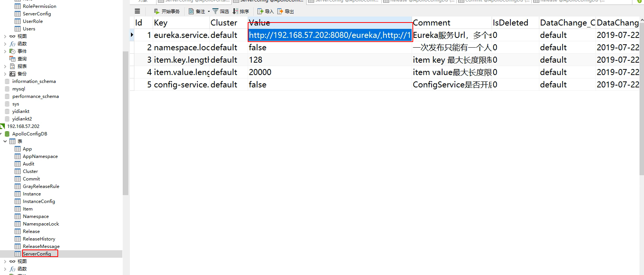Viewport: 644px width, 275px height.
Task: Click the 备注 memo toolbar button
Action: pos(197,11)
